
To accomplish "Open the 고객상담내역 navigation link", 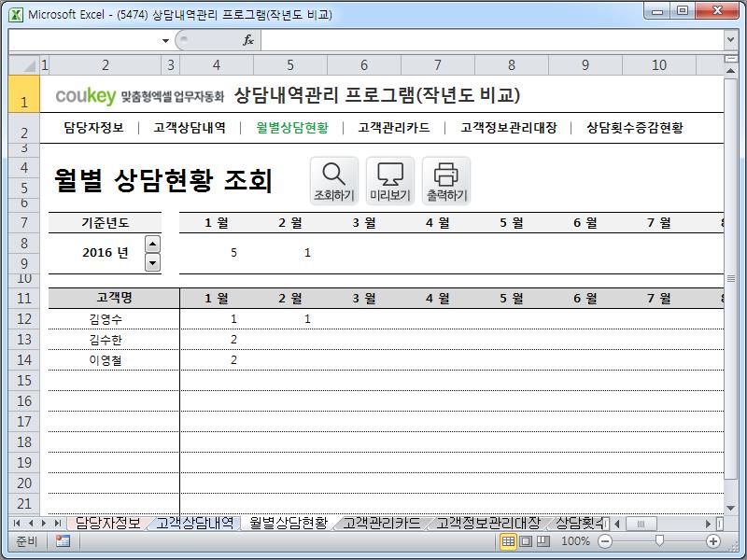I will 190,128.
